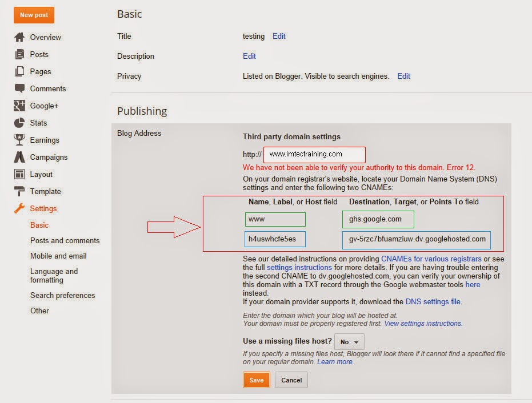
Task: Edit the blog Description
Action: (x=249, y=56)
